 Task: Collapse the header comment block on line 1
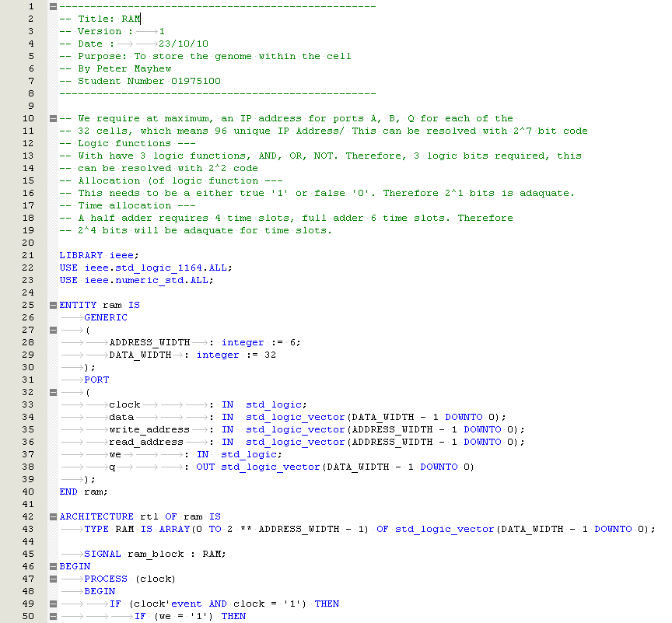pos(52,6)
